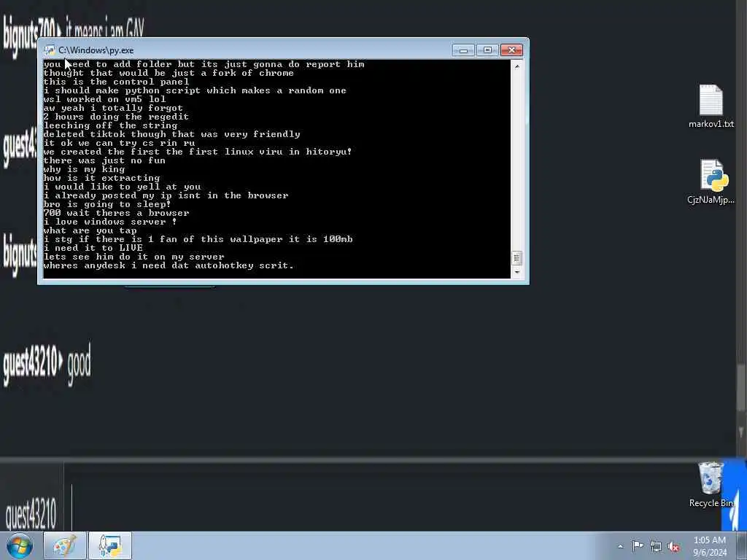
Task: Click the console scrollbar thumb
Action: pyautogui.click(x=517, y=258)
